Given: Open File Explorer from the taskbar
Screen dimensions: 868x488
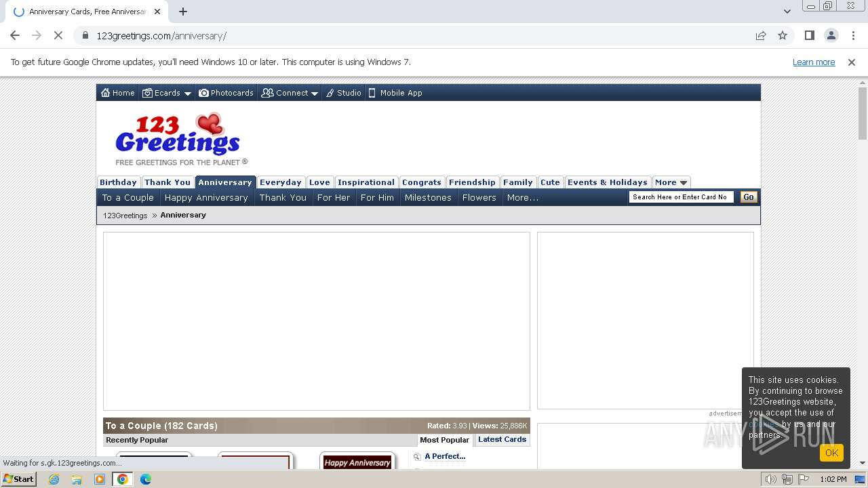Looking at the screenshot, I should [77, 479].
